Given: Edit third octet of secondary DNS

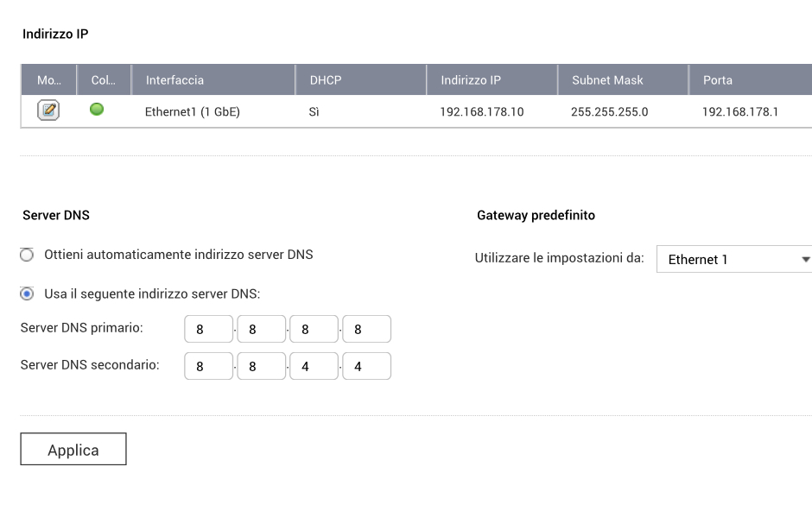Looking at the screenshot, I should point(314,366).
